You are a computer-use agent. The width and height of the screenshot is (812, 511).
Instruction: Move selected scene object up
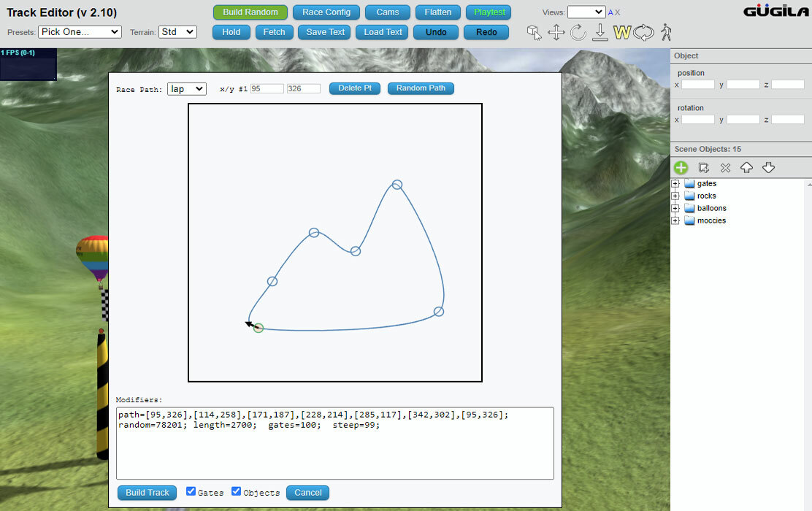[x=746, y=168]
